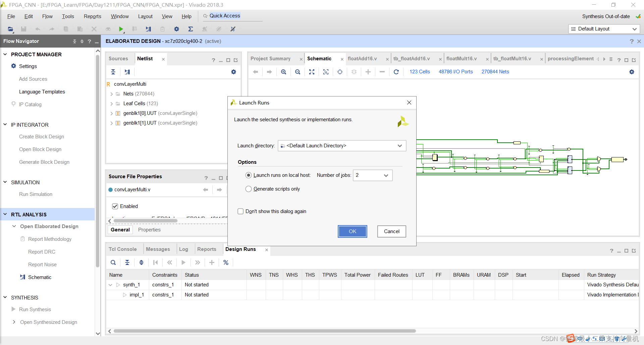
Task: Click the Select Area schematic toolbar icon
Action: coord(326,72)
